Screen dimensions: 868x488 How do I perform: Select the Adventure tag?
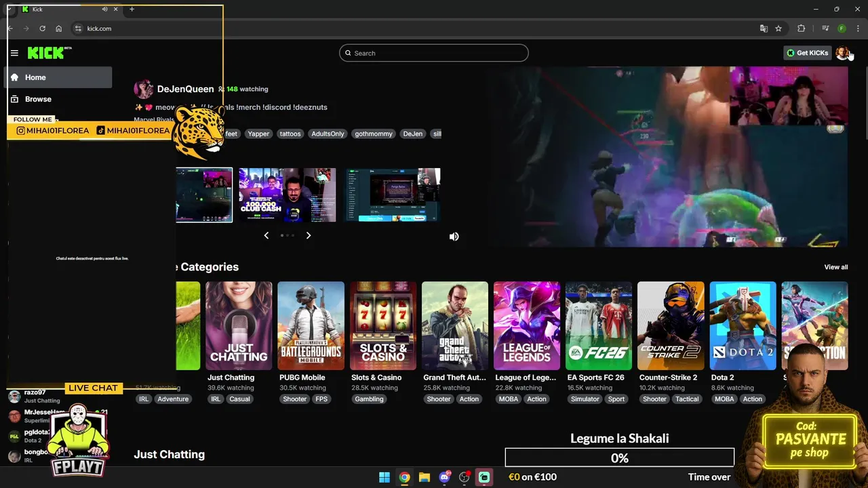click(x=173, y=399)
